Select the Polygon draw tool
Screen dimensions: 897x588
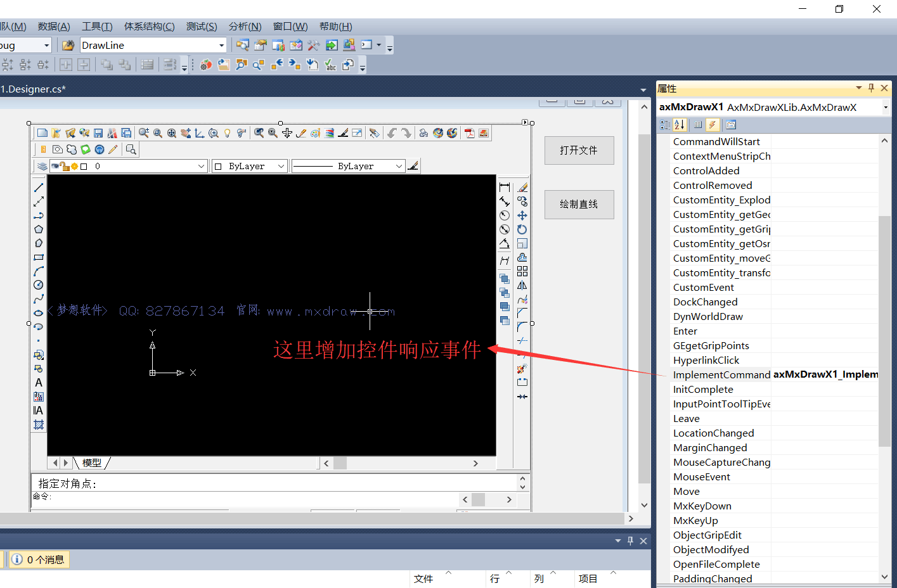pyautogui.click(x=39, y=229)
